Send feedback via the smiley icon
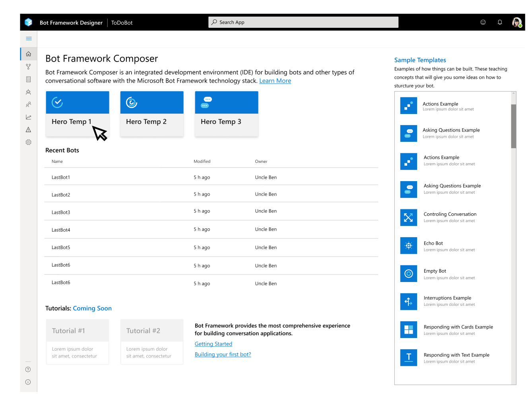The height and width of the screenshot is (398, 532). click(x=483, y=22)
